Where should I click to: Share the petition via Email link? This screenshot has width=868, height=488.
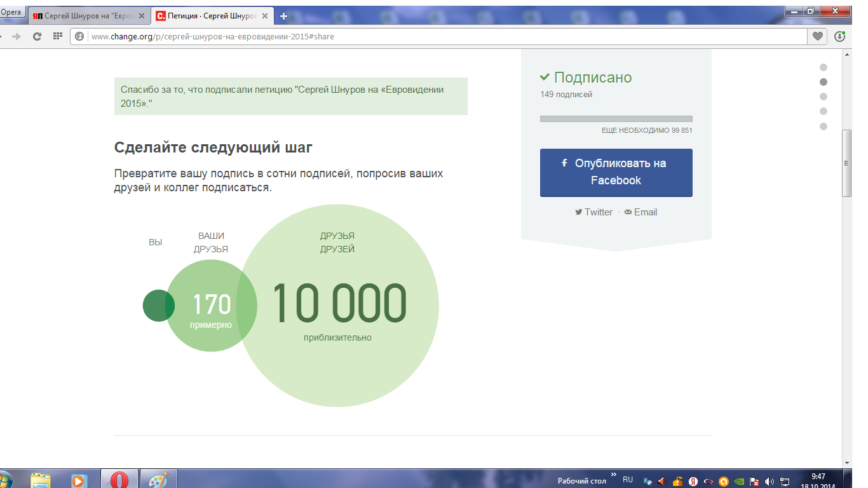pos(641,212)
